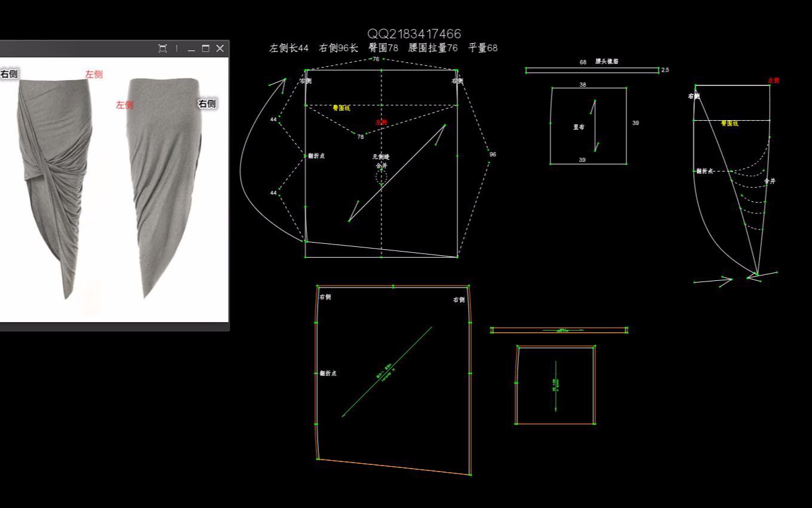Close the skirt reference image viewer
This screenshot has height=508, width=812.
click(x=220, y=48)
